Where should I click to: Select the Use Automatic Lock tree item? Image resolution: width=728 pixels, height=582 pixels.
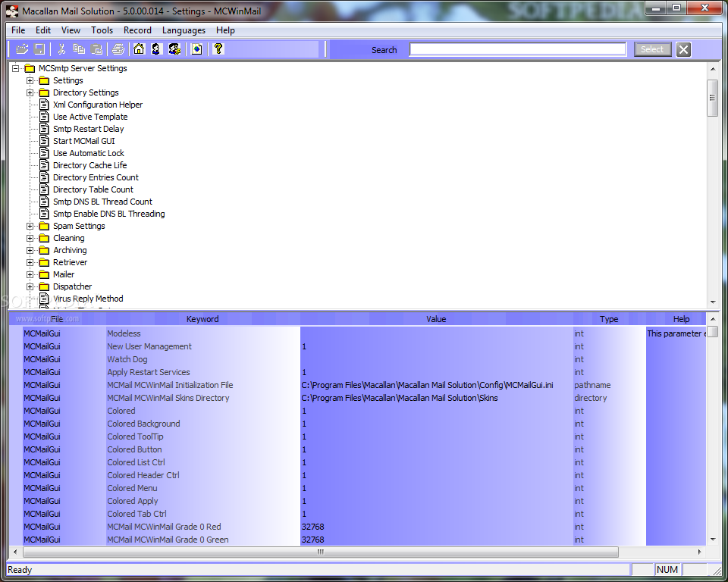point(88,152)
